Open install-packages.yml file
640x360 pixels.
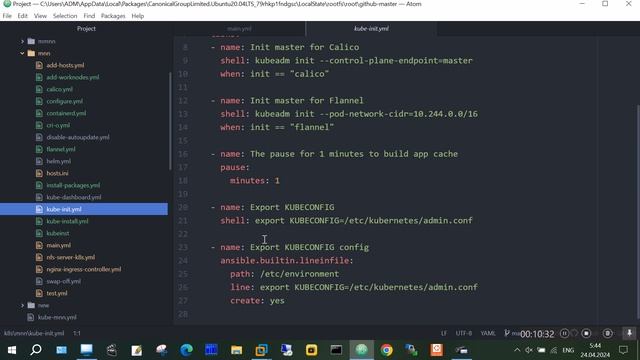[x=73, y=185]
